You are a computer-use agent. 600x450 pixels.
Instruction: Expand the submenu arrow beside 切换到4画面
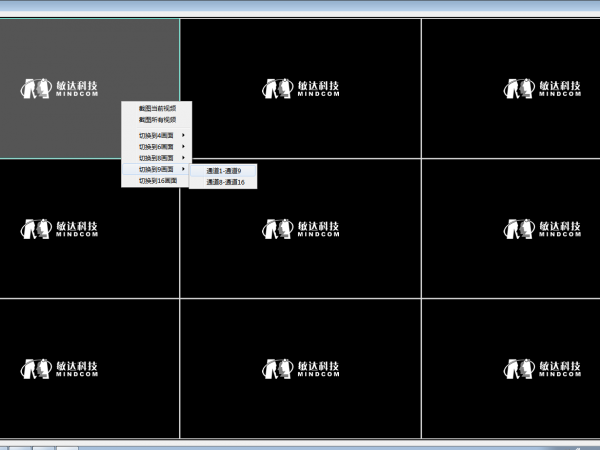coord(184,135)
